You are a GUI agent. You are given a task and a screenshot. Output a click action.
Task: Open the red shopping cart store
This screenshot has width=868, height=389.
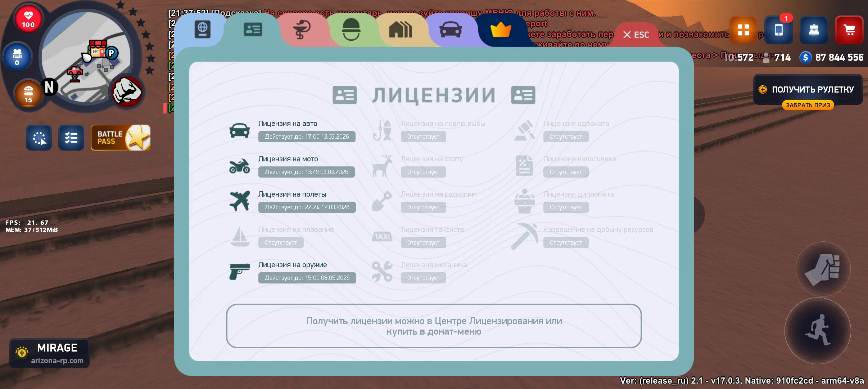coord(849,30)
